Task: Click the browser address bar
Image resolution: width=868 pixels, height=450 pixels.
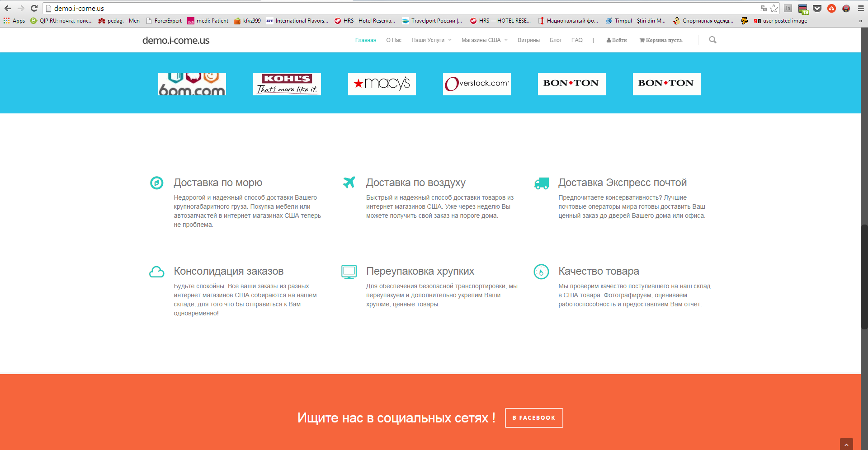Action: point(402,8)
